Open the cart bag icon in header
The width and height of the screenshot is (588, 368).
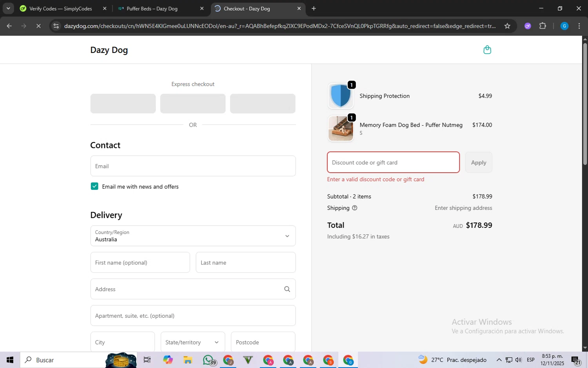[x=487, y=50]
